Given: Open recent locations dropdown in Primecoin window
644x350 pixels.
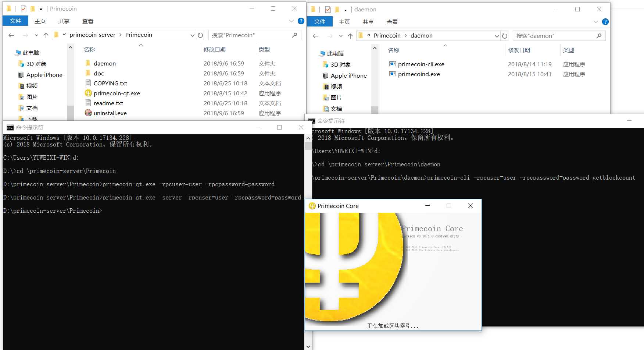Looking at the screenshot, I should 36,35.
